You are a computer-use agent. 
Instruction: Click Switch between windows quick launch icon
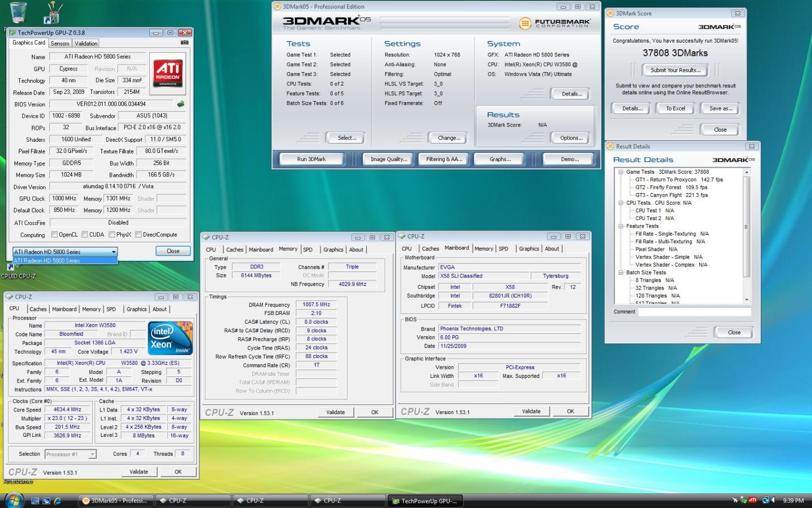pos(46,501)
